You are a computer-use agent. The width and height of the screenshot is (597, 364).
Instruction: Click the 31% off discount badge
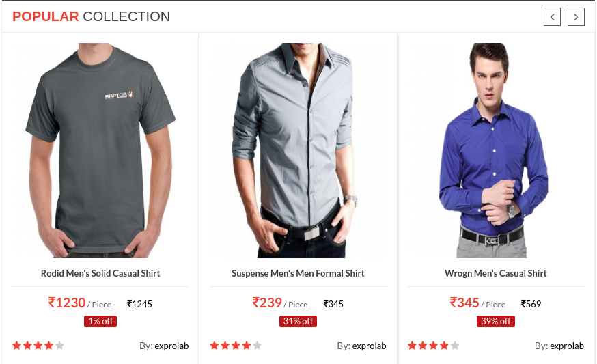pyautogui.click(x=298, y=322)
